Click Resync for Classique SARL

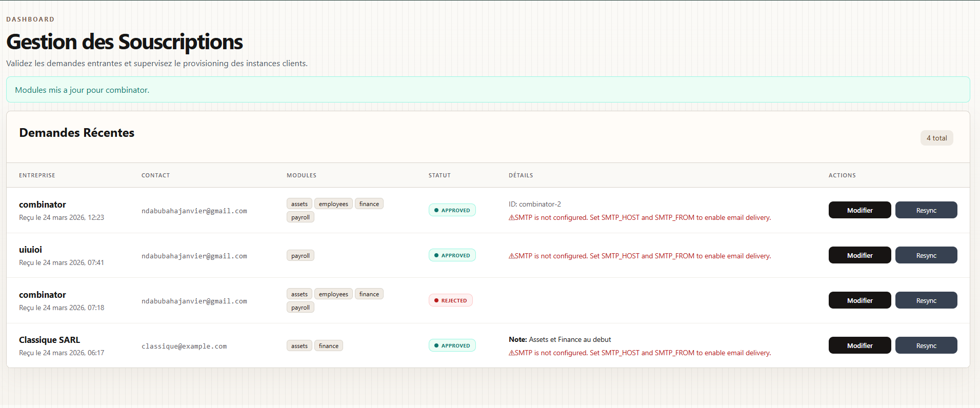point(926,345)
